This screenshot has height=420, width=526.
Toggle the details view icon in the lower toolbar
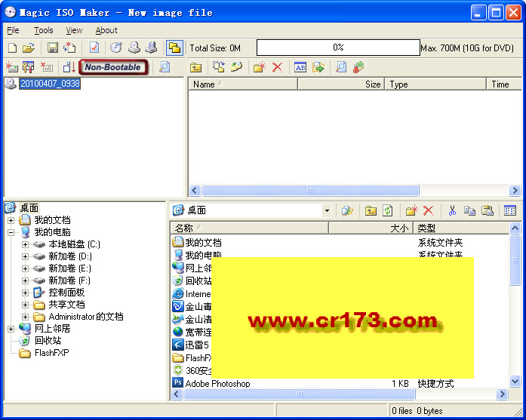tap(510, 210)
